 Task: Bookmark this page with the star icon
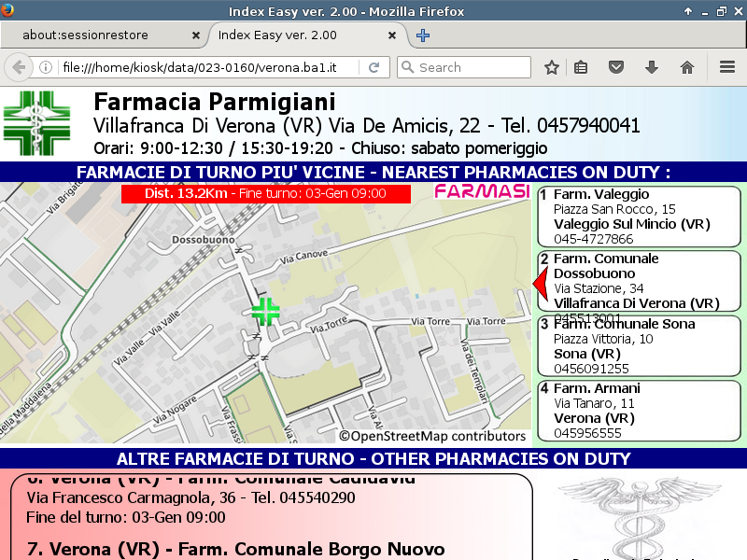coord(552,67)
